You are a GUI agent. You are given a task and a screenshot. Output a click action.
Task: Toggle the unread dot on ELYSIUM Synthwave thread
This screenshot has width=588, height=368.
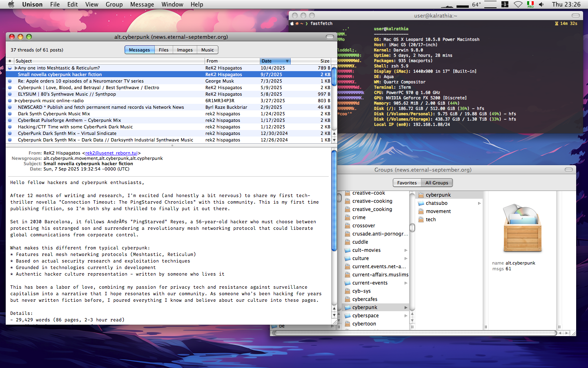9,94
